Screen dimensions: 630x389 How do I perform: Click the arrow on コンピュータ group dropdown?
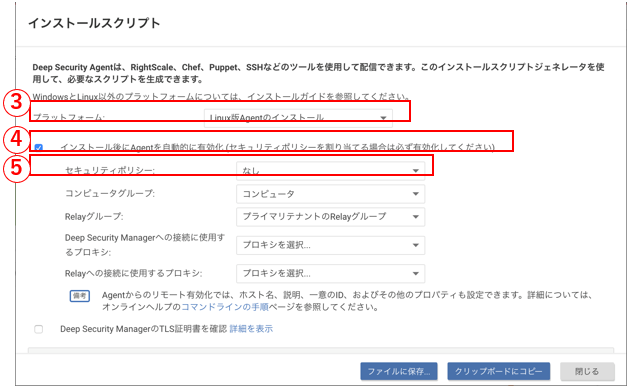coord(415,194)
